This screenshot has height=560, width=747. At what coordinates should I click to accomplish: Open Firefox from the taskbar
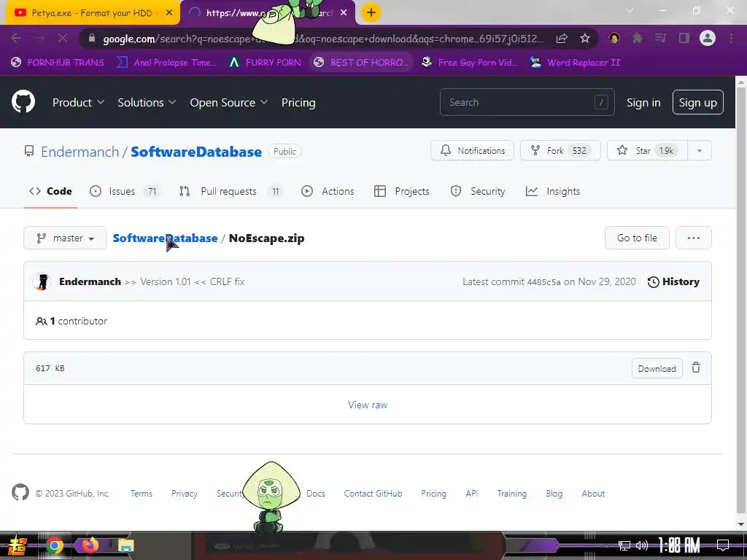point(90,545)
